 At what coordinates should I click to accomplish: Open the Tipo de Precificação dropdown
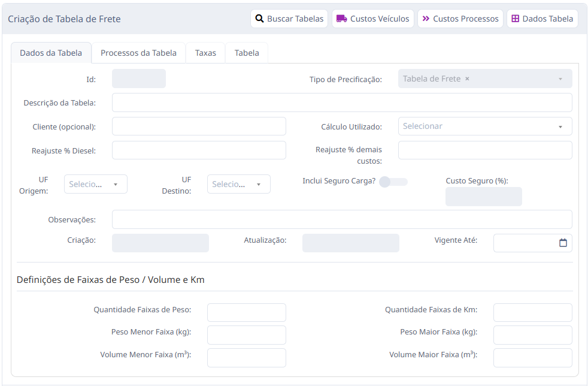485,79
